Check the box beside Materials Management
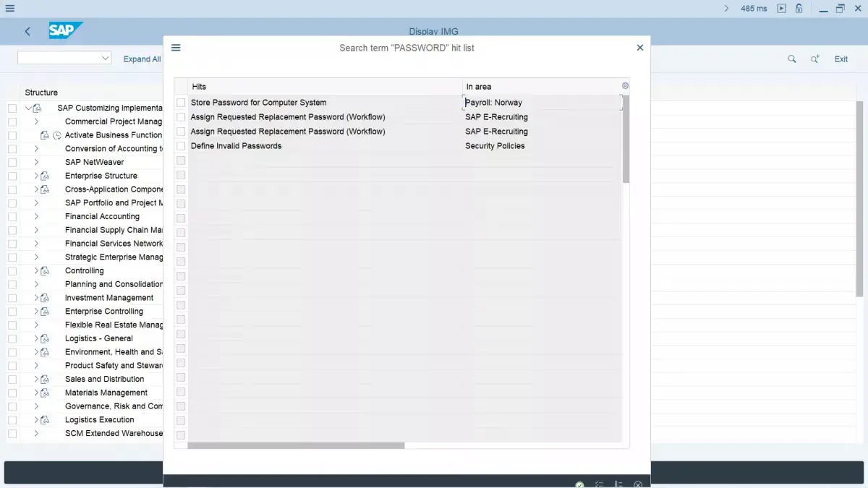The height and width of the screenshot is (488, 868). click(12, 393)
